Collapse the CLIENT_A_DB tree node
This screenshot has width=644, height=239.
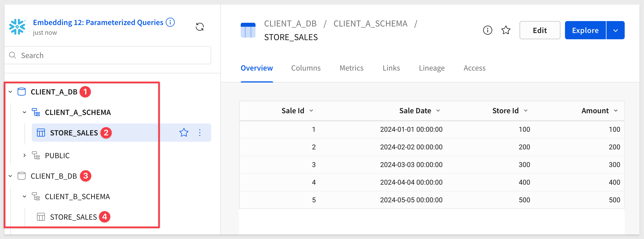point(10,92)
